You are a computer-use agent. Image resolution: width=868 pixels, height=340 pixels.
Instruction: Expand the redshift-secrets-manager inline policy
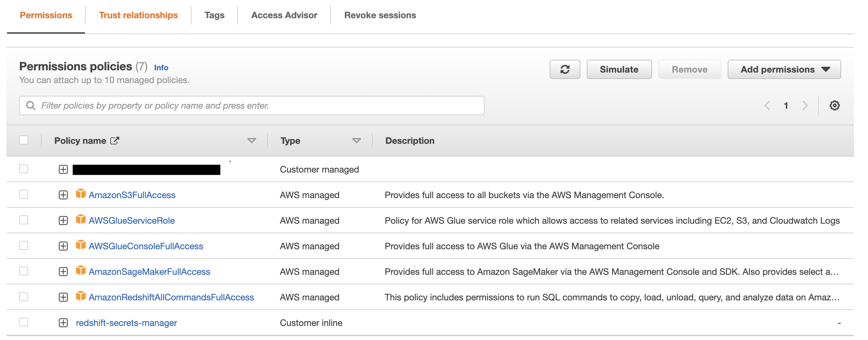coord(63,323)
